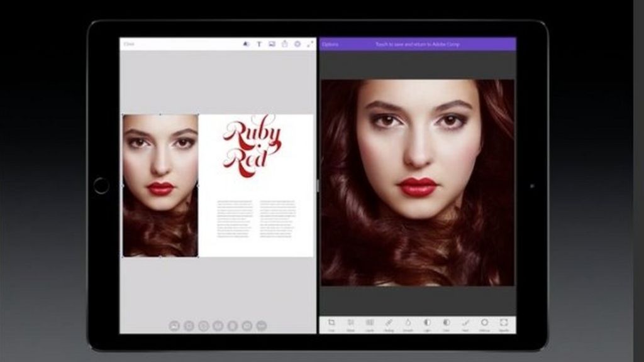Tap the first circular icon in Comp's bottom bar

[174, 326]
